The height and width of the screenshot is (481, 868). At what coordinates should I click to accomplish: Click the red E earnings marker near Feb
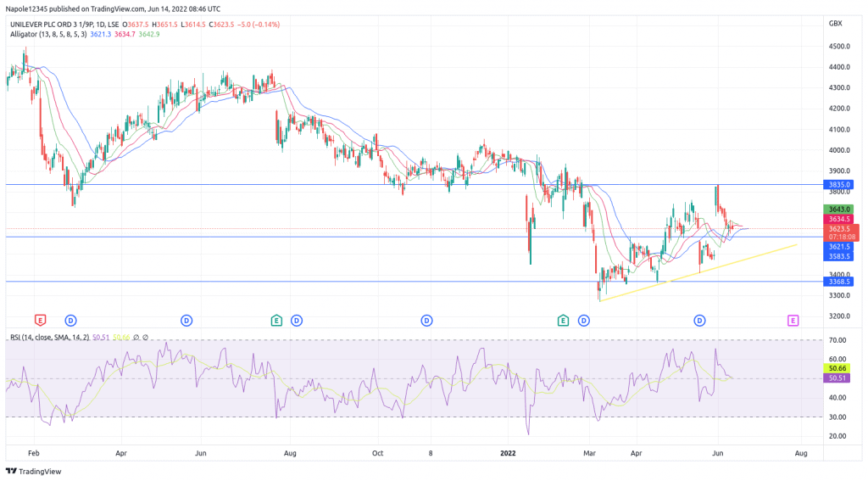pyautogui.click(x=40, y=321)
